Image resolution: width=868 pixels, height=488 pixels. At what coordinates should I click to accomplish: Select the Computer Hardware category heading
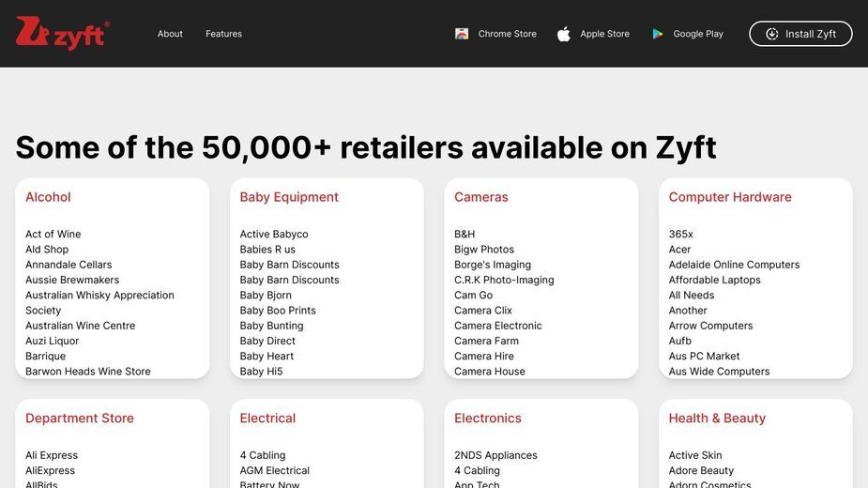[x=730, y=197]
